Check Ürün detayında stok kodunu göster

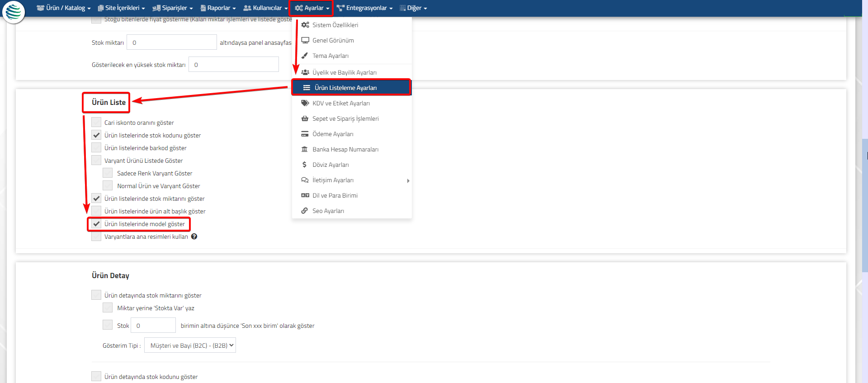click(x=96, y=376)
